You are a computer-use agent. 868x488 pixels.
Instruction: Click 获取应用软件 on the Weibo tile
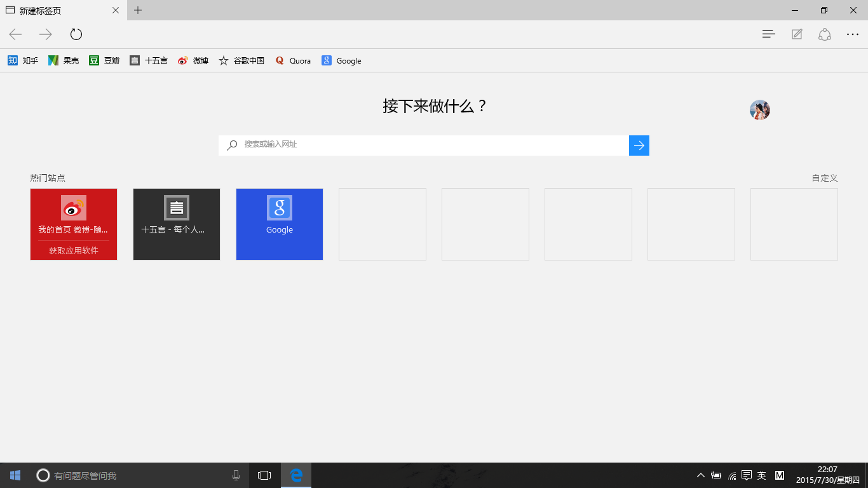(x=74, y=251)
